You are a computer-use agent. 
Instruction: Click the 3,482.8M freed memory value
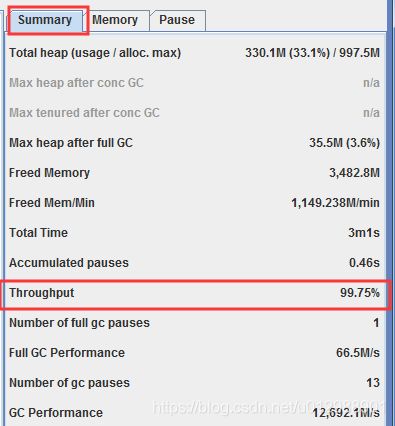pyautogui.click(x=354, y=173)
